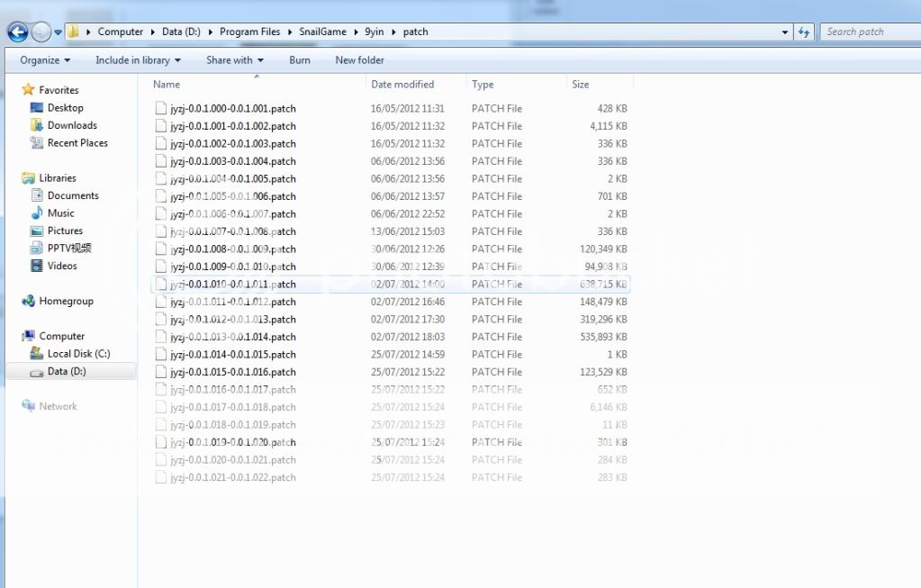The image size is (921, 588).
Task: Sort files by Date modified column header
Action: (x=402, y=85)
